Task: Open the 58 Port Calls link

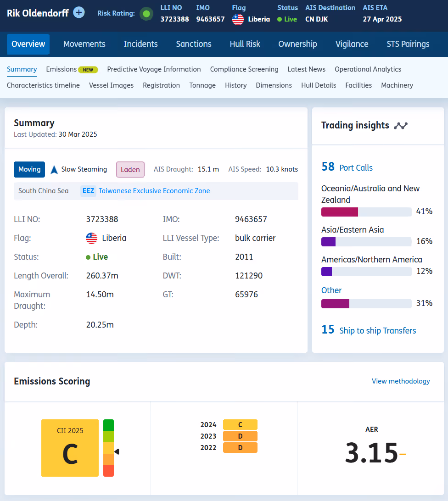Action: tap(347, 167)
